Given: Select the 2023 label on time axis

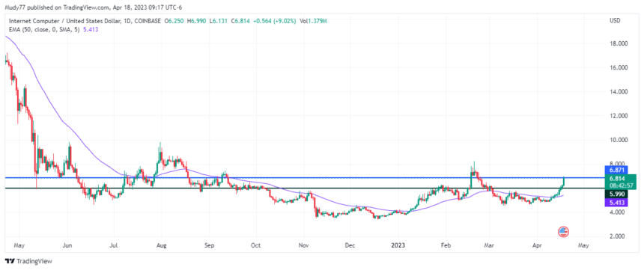Looking at the screenshot, I should point(398,245).
